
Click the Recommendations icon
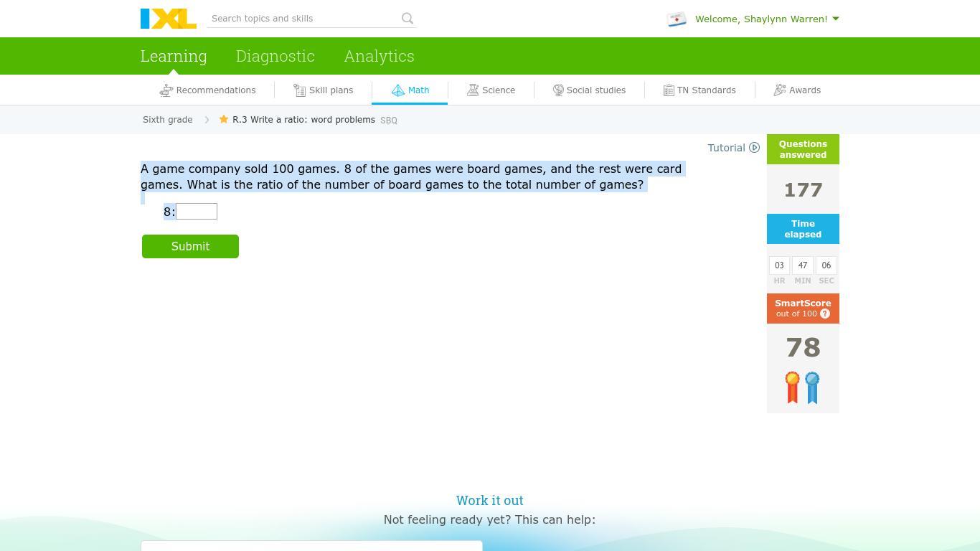point(166,90)
